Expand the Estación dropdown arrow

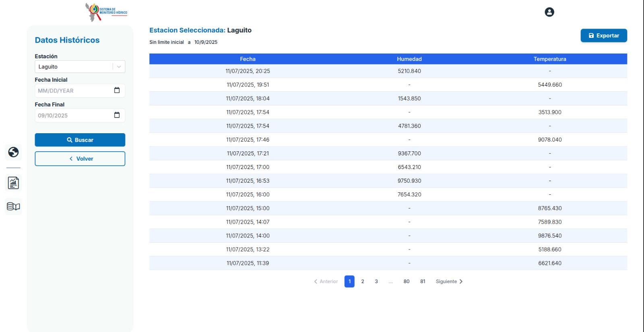click(119, 67)
